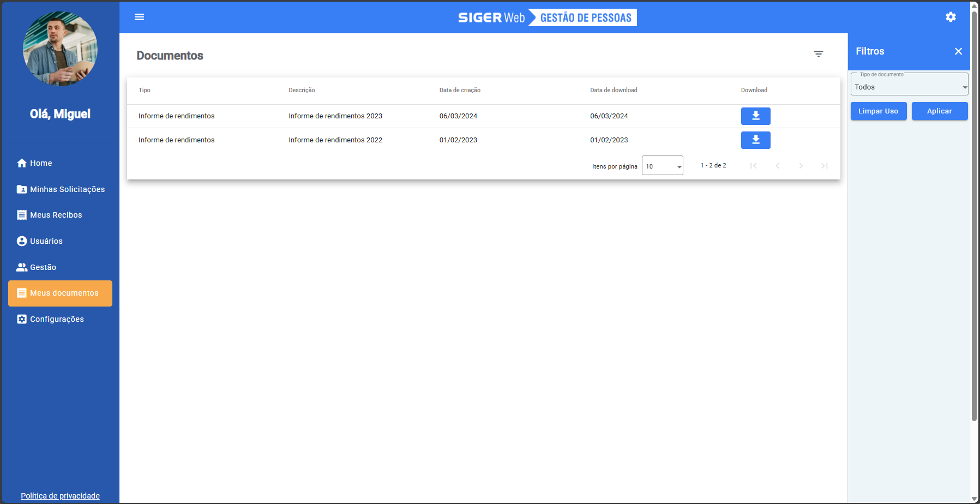Open Usuários menu item
The width and height of the screenshot is (980, 504).
coord(60,241)
